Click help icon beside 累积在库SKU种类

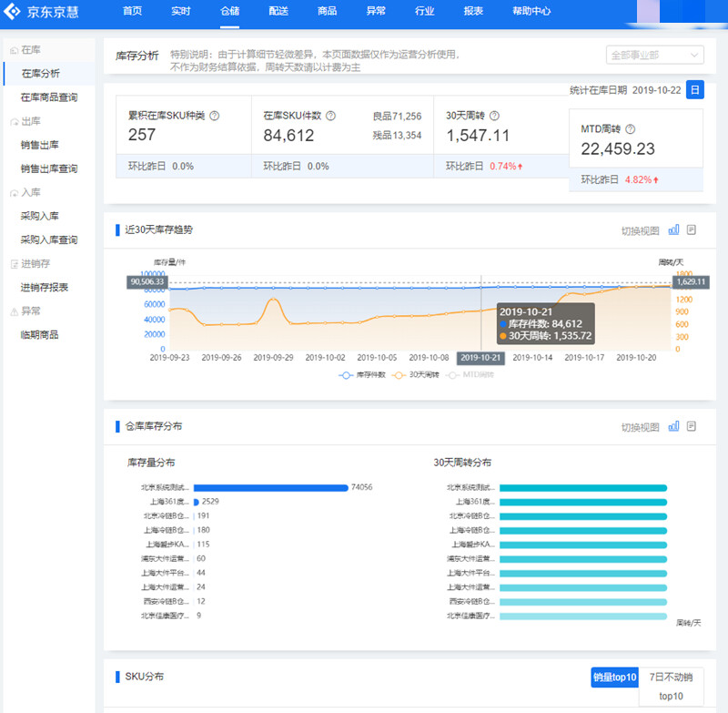pos(215,117)
